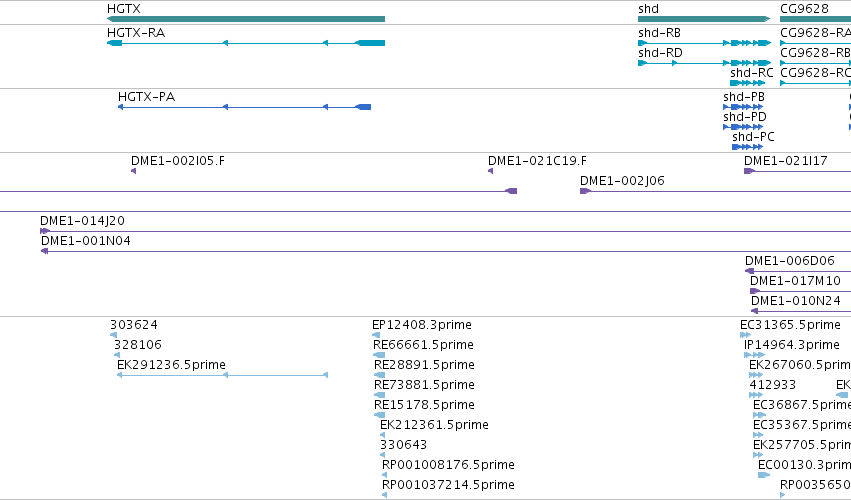This screenshot has height=500, width=851.
Task: Select the DME1-010N24 clone label
Action: click(x=796, y=301)
